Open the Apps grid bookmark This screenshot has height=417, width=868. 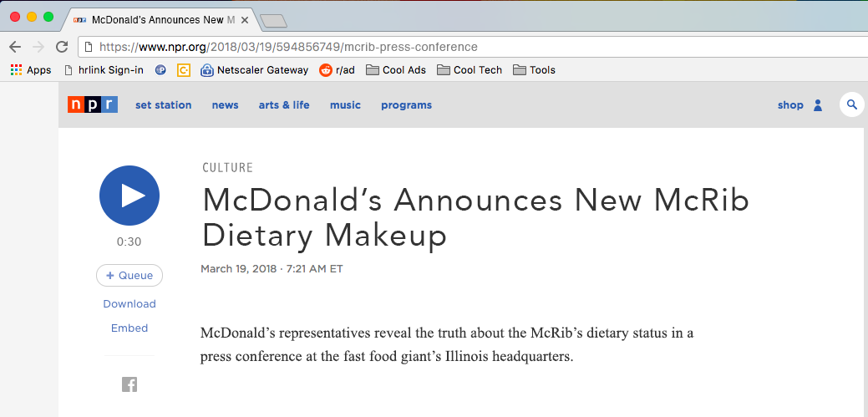click(31, 69)
